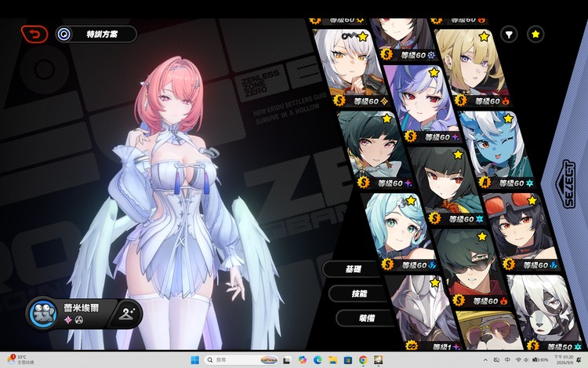Open Task View from the taskbar
Image resolution: width=588 pixels, height=368 pixels.
tap(286, 360)
